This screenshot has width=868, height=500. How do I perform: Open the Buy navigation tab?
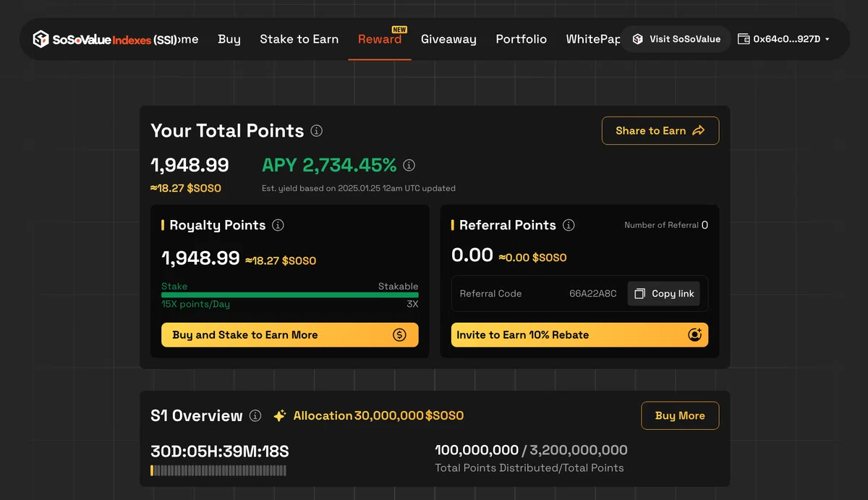coord(229,39)
